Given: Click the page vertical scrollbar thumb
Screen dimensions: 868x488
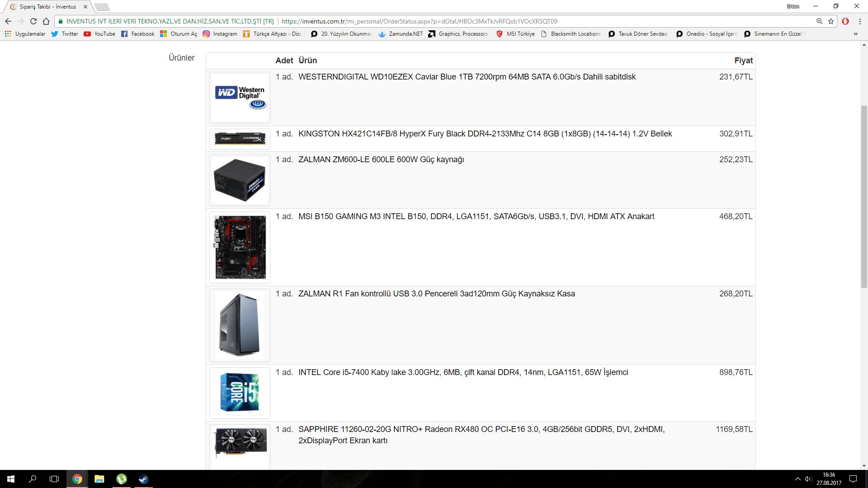Looking at the screenshot, I should 864,197.
